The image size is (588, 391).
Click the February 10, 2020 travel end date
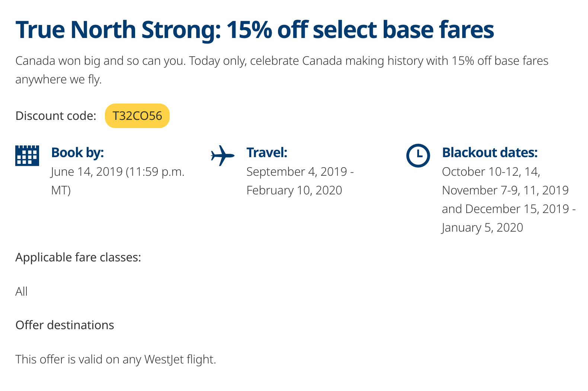click(294, 190)
